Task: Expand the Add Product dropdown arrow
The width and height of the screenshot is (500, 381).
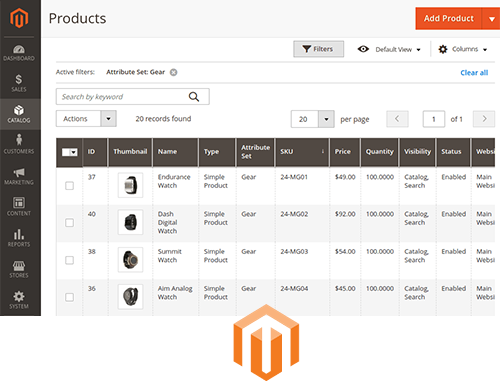Action: pos(491,19)
